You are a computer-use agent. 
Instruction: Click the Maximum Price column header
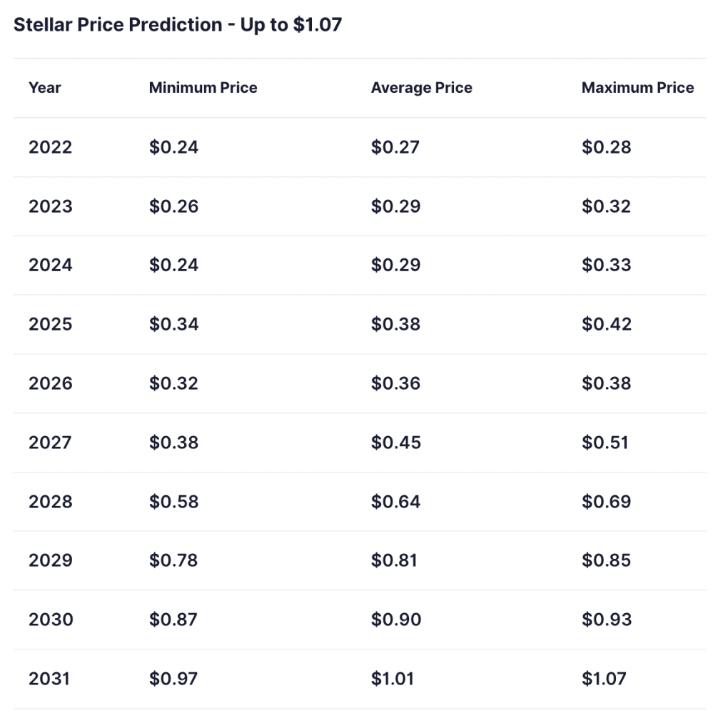637,88
